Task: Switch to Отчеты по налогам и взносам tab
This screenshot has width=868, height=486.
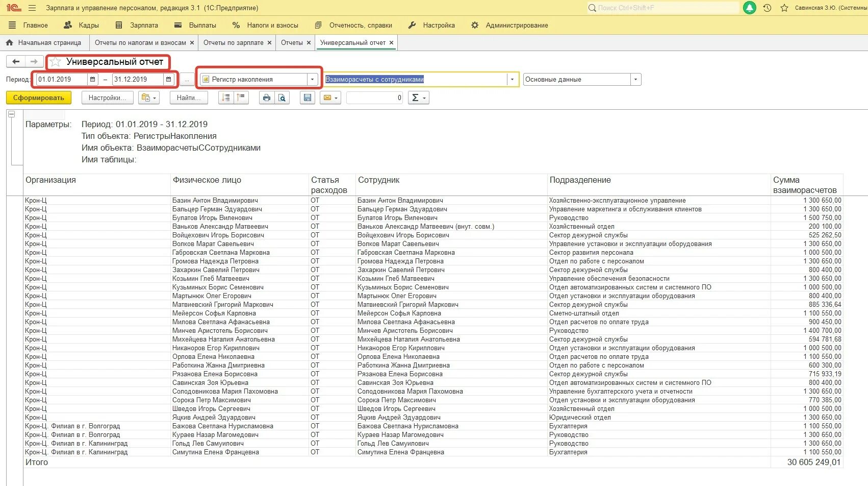Action: [x=140, y=43]
